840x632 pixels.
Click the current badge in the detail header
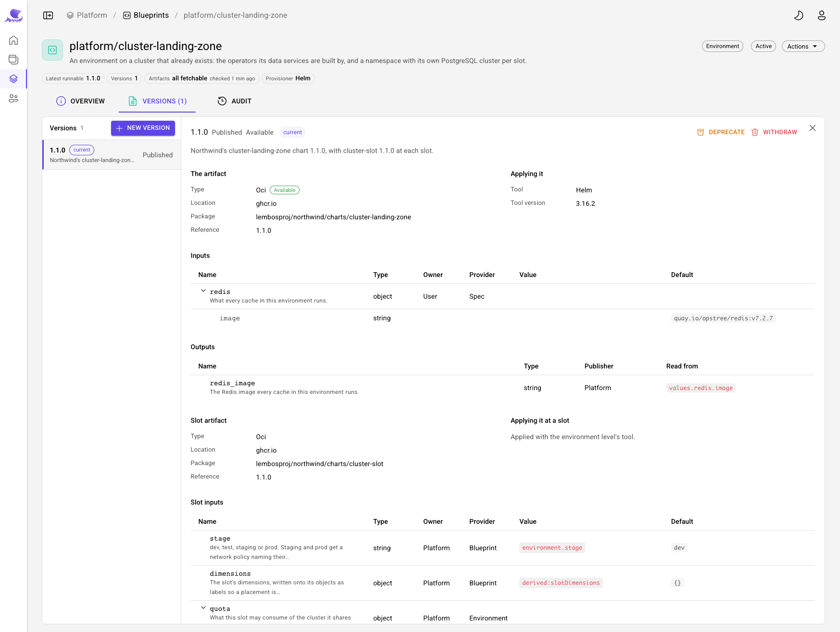coord(292,132)
